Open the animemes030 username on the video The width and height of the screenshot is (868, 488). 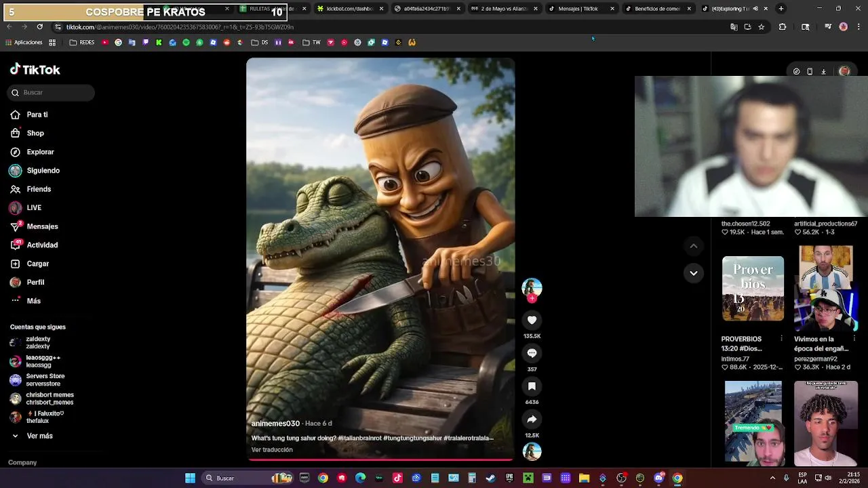pos(275,424)
